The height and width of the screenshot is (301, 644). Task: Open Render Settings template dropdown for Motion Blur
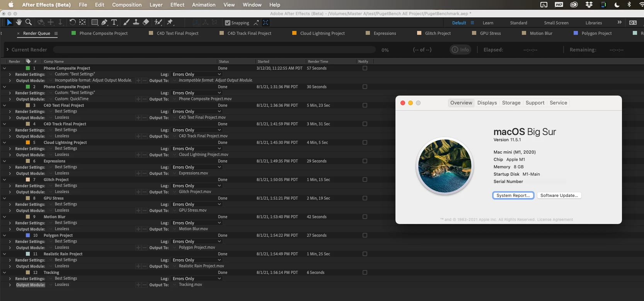coord(51,223)
